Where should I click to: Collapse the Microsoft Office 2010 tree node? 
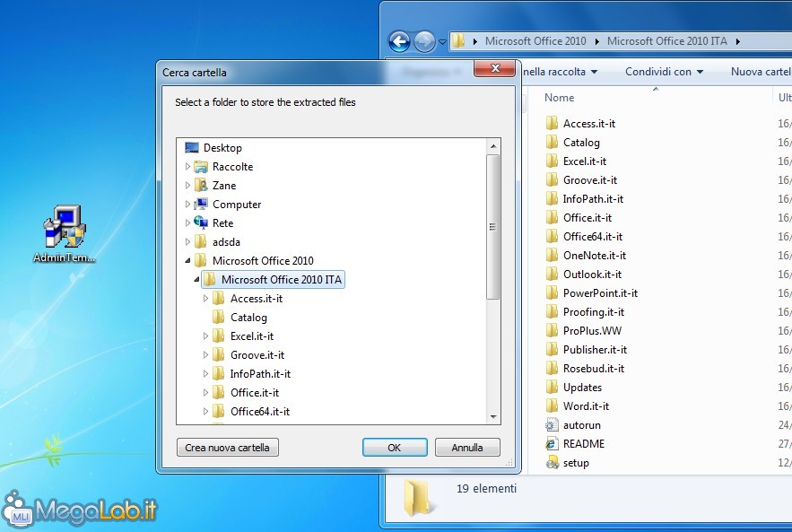click(187, 261)
